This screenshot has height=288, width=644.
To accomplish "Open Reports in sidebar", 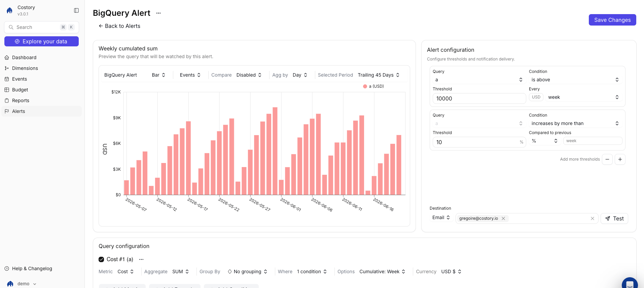I will pos(41,100).
